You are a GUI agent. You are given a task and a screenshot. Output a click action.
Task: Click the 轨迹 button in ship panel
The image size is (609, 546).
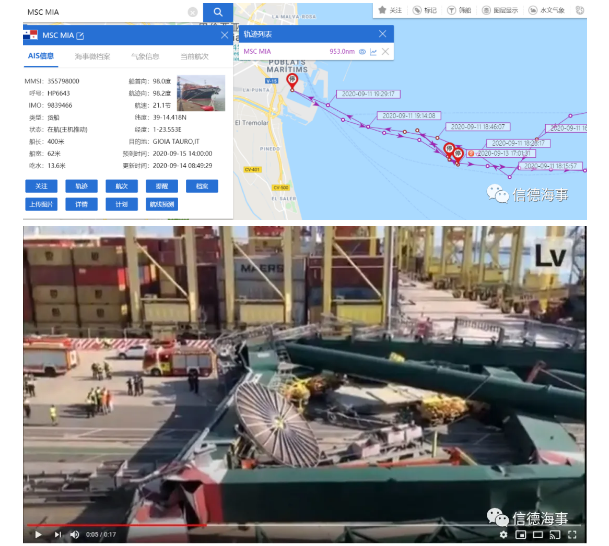coord(81,185)
